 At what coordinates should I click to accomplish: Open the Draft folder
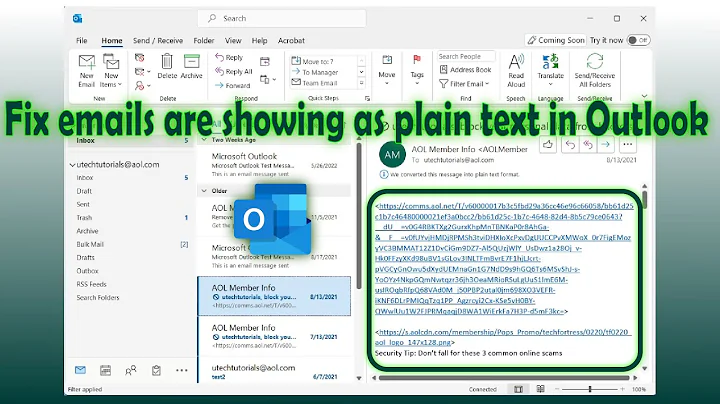pos(84,191)
